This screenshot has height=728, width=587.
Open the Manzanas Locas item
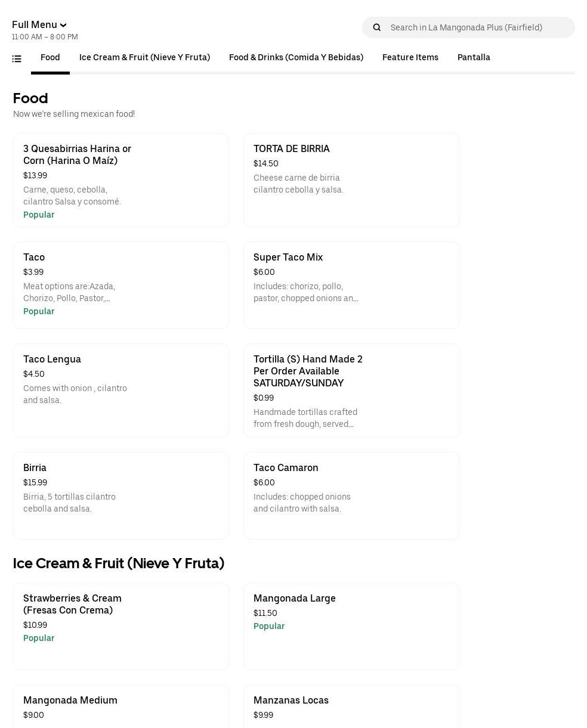351,707
